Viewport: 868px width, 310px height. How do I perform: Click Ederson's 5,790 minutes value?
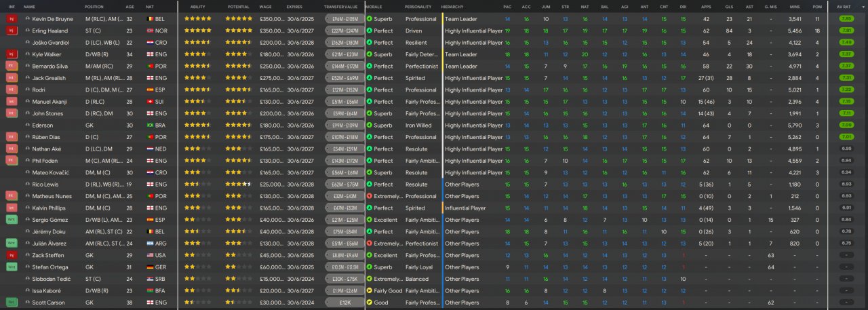(795, 125)
